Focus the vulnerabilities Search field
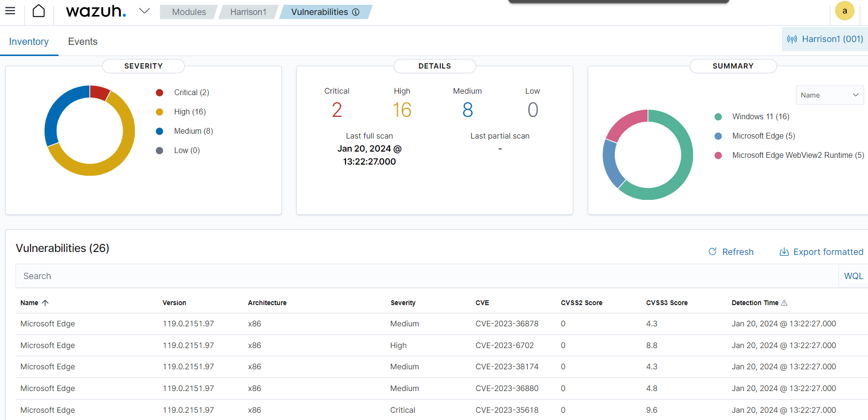 coord(425,276)
